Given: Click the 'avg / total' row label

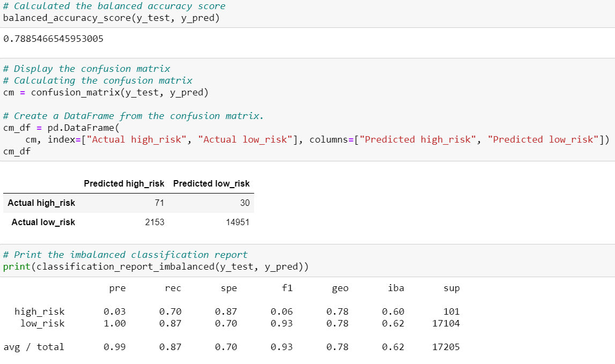Looking at the screenshot, I should 34,347.
